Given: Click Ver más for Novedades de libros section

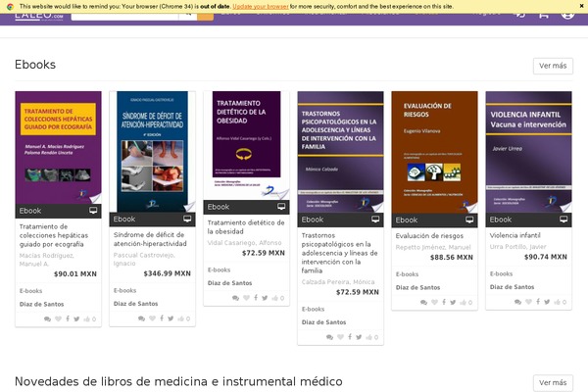Looking at the screenshot, I should (553, 382).
